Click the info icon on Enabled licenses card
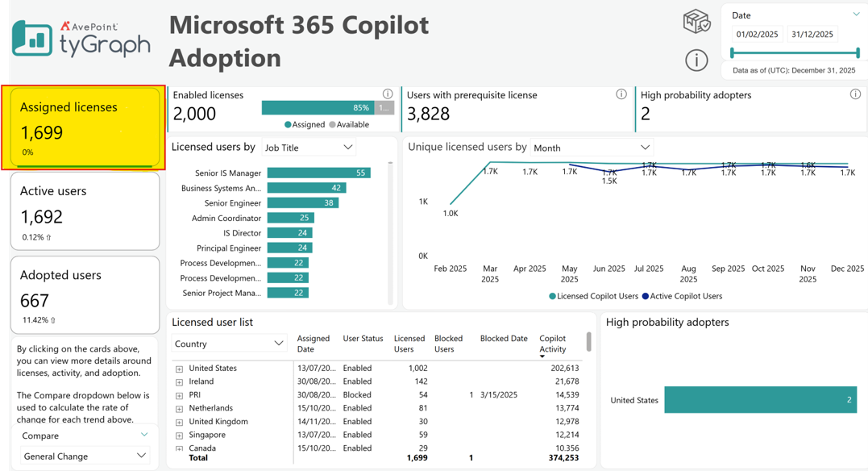 click(x=388, y=94)
